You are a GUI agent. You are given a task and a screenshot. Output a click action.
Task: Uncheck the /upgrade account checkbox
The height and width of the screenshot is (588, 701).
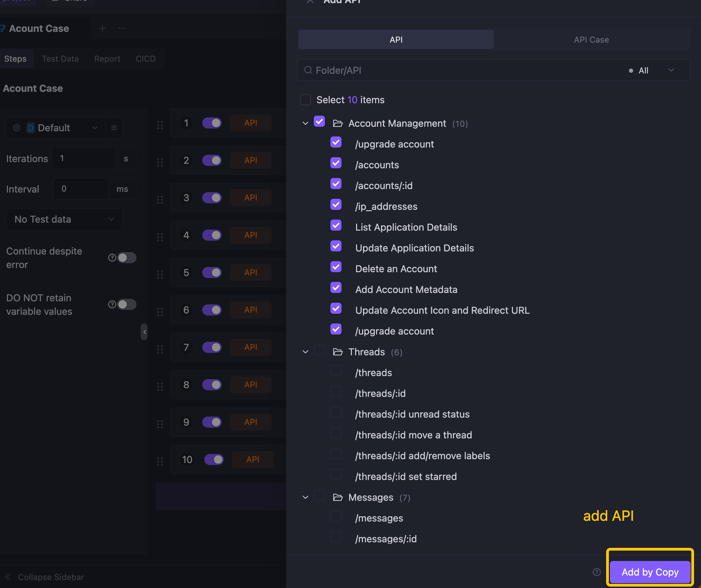[337, 143]
